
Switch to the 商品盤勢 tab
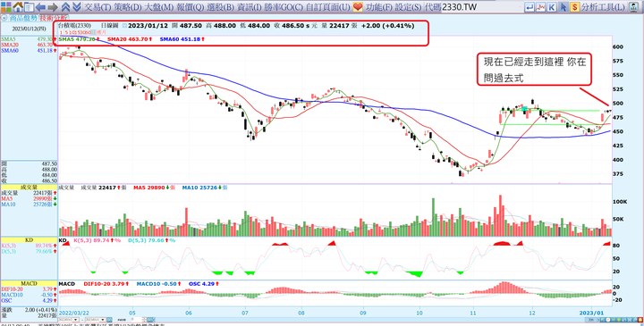23,18
